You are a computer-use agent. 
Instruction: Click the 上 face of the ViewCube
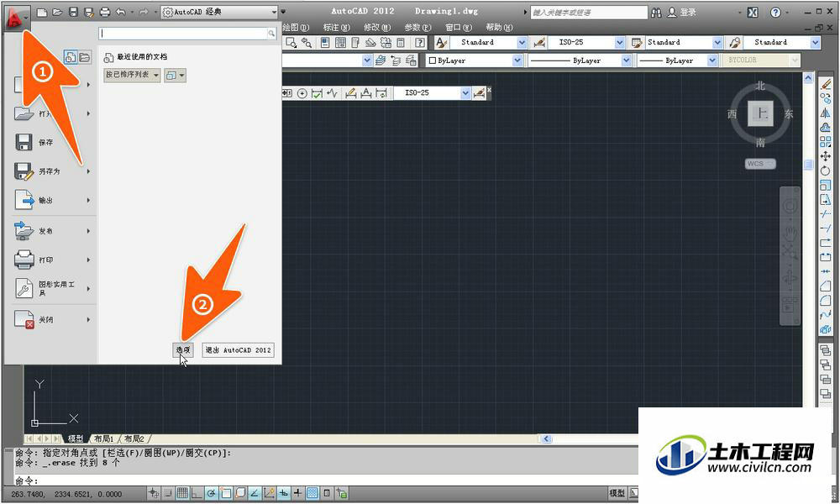click(761, 113)
